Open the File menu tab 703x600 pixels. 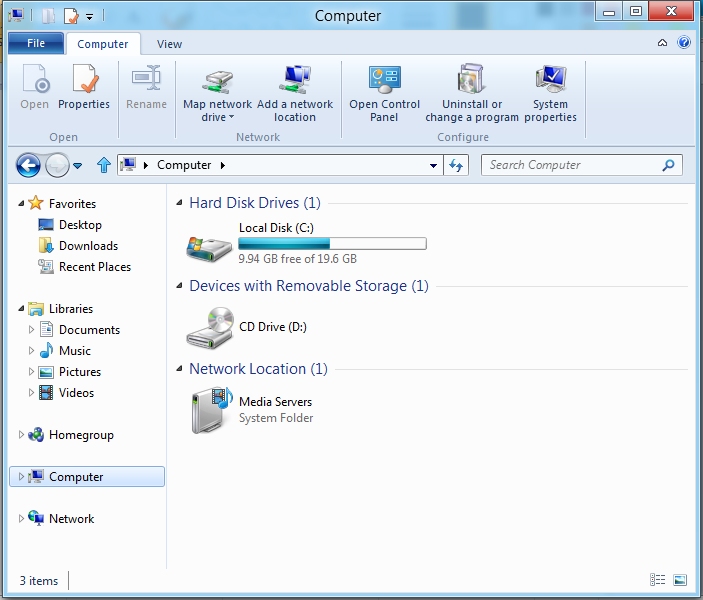click(36, 43)
